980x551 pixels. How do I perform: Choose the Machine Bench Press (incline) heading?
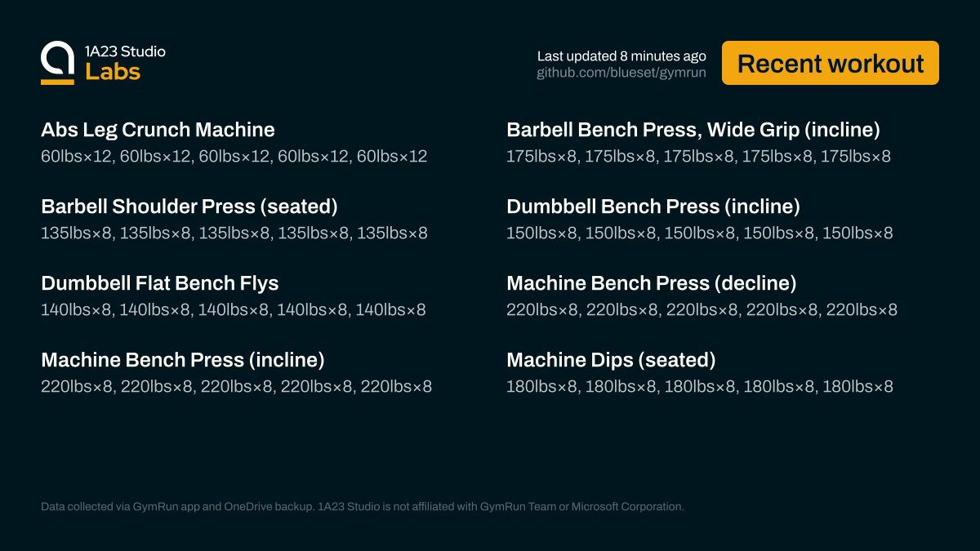pyautogui.click(x=183, y=360)
